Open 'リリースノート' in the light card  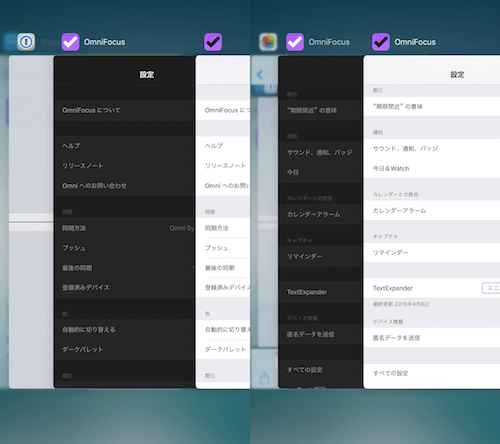tap(223, 166)
